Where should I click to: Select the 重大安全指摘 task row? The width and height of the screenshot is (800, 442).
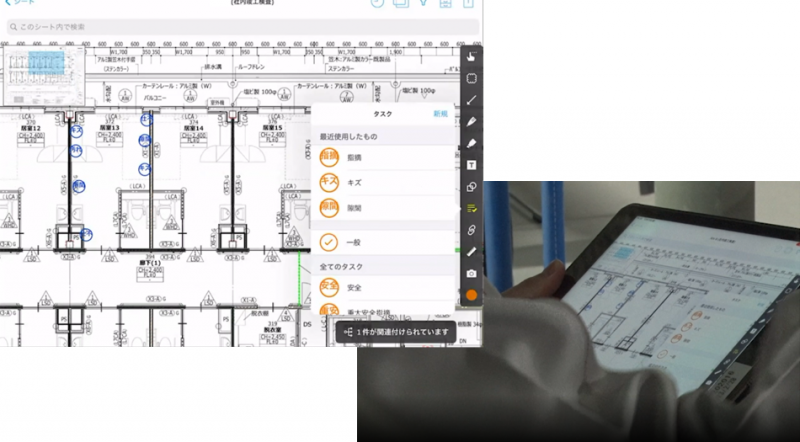pyautogui.click(x=383, y=310)
